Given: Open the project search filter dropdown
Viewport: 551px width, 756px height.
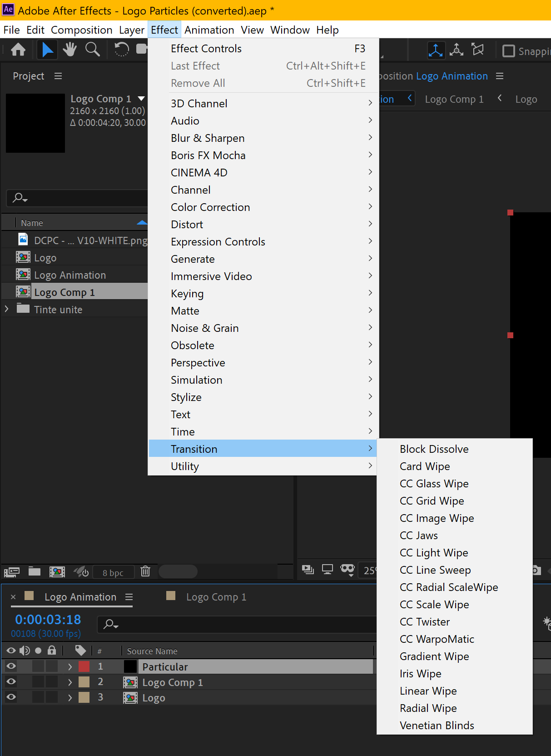Looking at the screenshot, I should point(20,198).
